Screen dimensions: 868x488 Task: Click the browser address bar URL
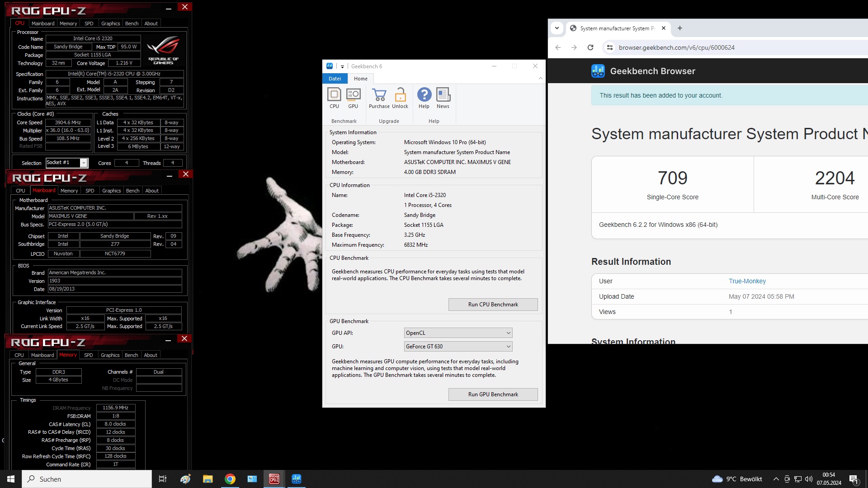pos(676,47)
